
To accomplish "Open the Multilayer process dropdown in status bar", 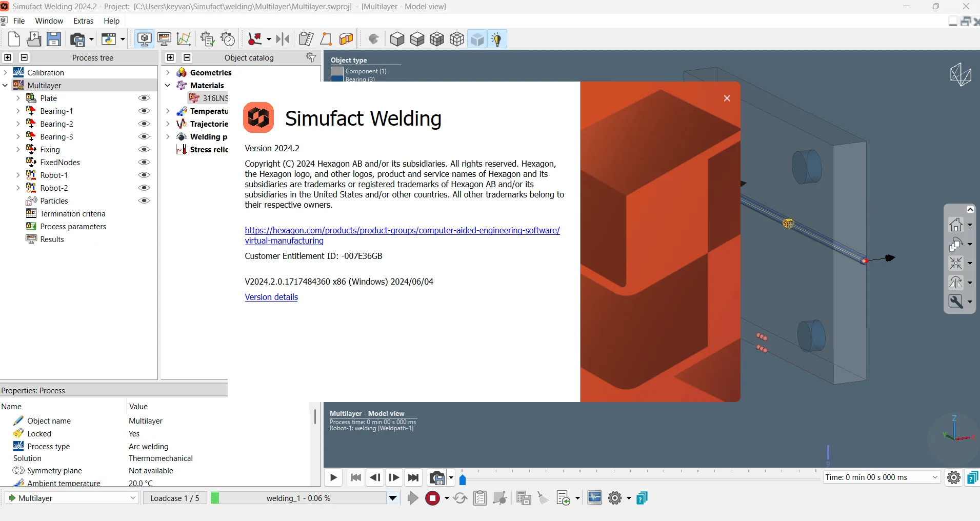I will (x=72, y=498).
